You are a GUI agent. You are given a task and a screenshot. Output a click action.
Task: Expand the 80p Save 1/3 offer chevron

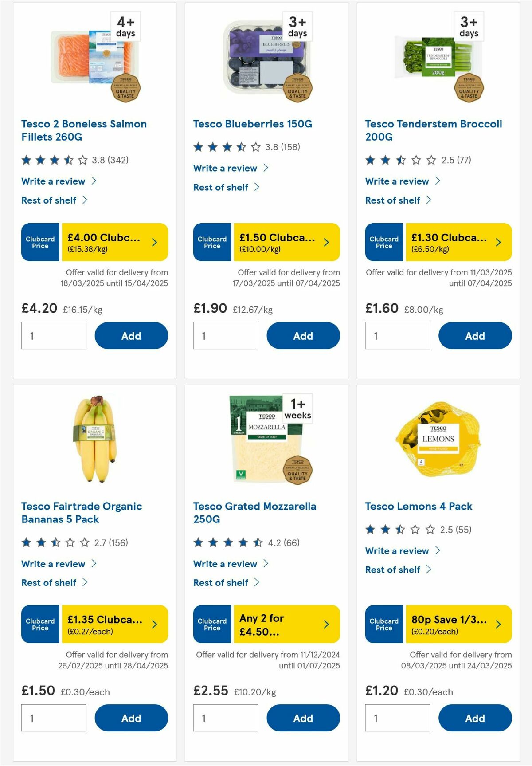pos(498,625)
